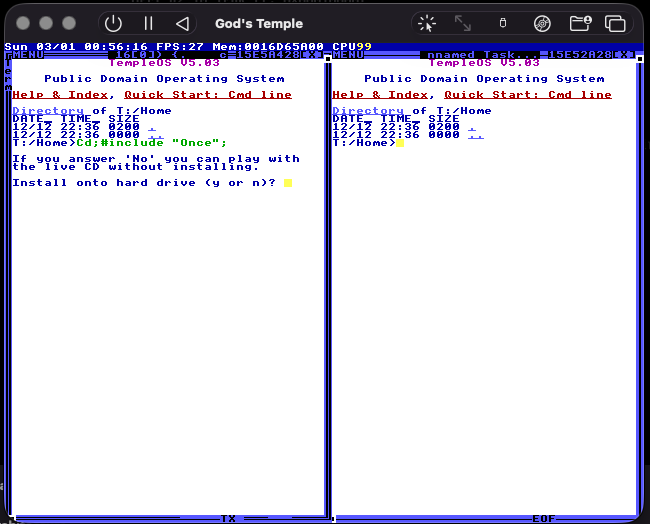Click the back-arrow restart icon
This screenshot has height=524, width=650.
pos(182,23)
